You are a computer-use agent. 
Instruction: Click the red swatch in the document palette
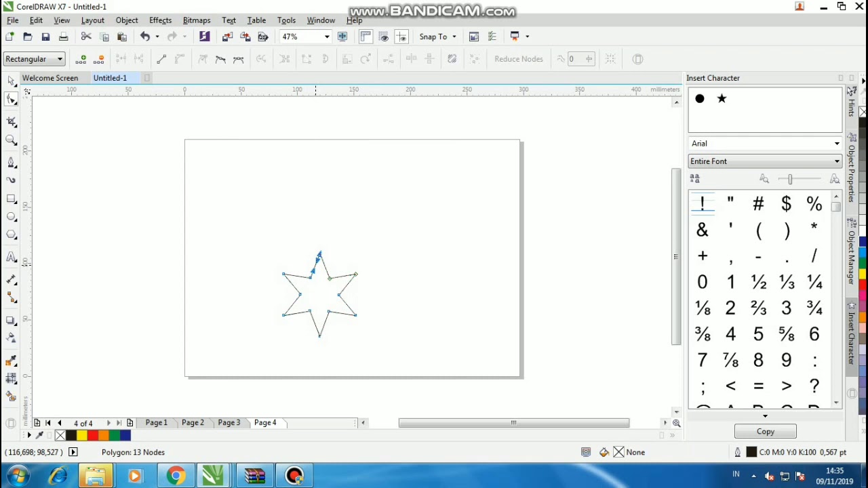93,436
